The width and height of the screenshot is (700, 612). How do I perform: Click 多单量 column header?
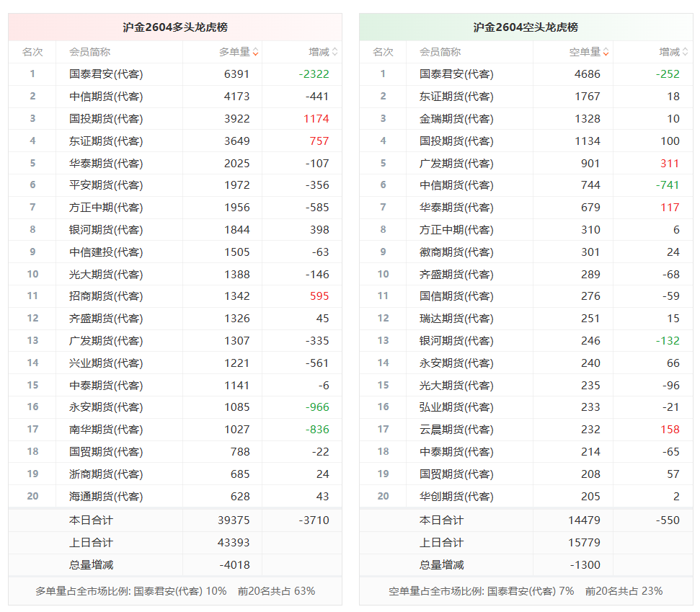(234, 52)
